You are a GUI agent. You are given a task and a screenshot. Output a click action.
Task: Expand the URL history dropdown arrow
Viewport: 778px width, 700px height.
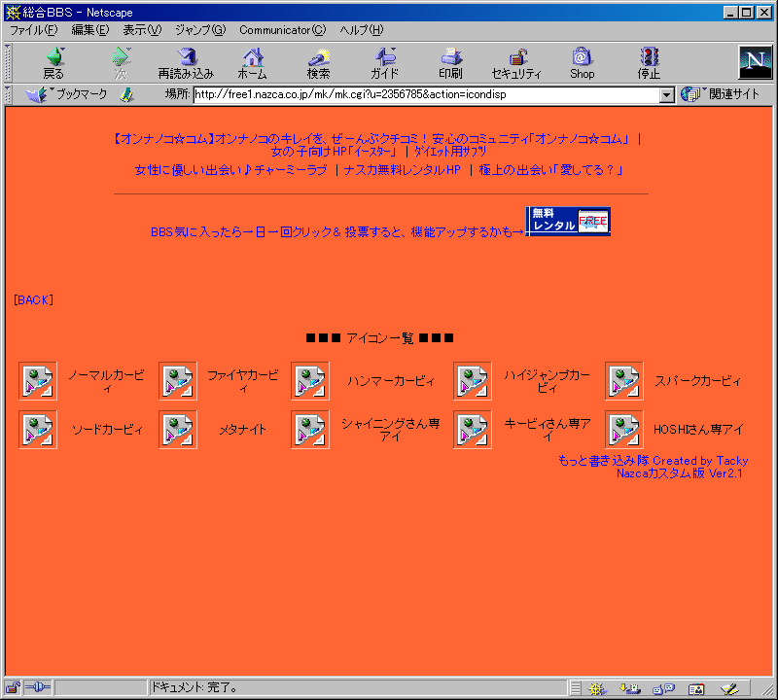point(667,94)
